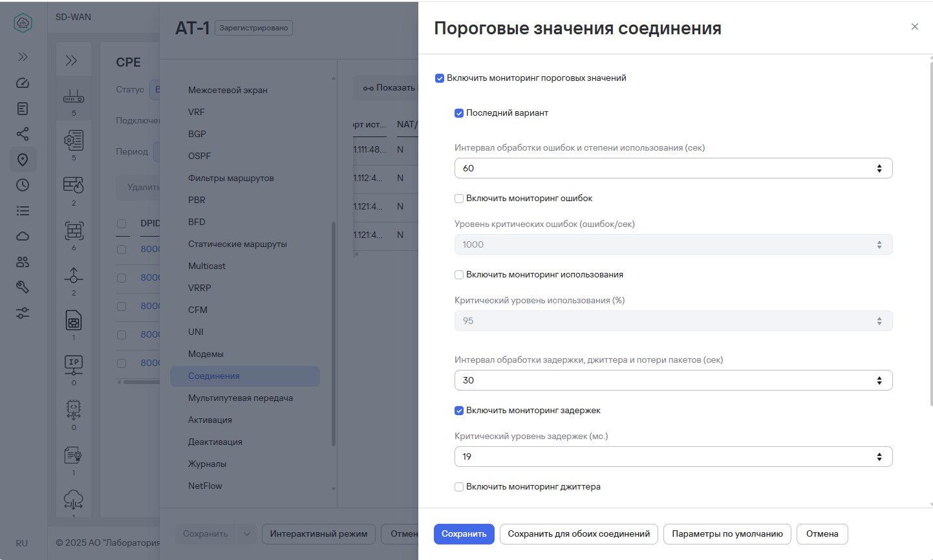Close the connection thresholds panel
Screen dimensions: 933x560
[x=914, y=27]
